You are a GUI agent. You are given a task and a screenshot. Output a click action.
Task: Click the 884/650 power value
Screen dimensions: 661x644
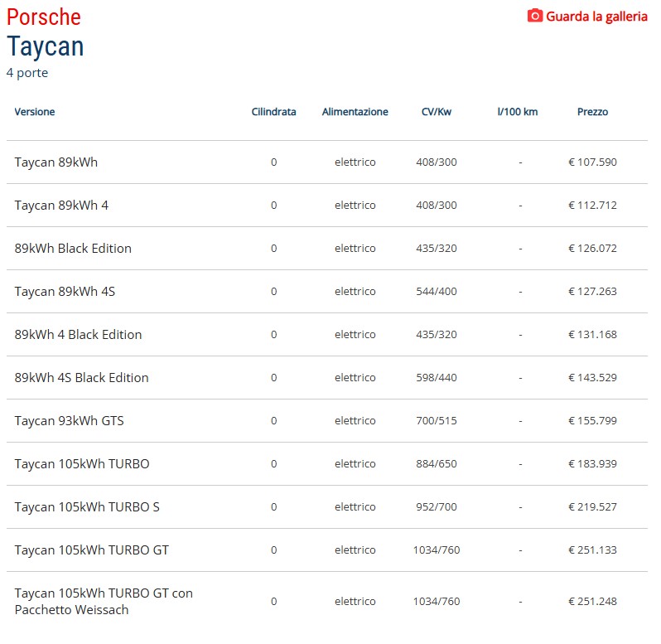[x=437, y=464]
